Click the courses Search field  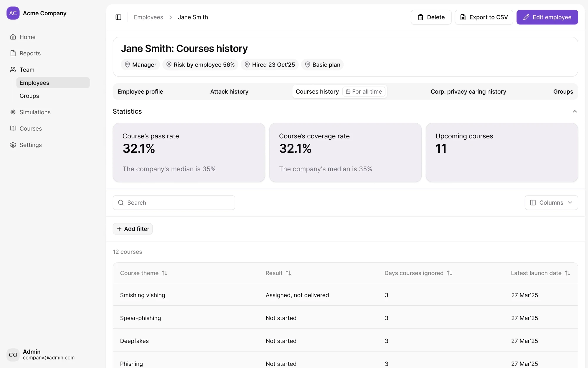174,203
